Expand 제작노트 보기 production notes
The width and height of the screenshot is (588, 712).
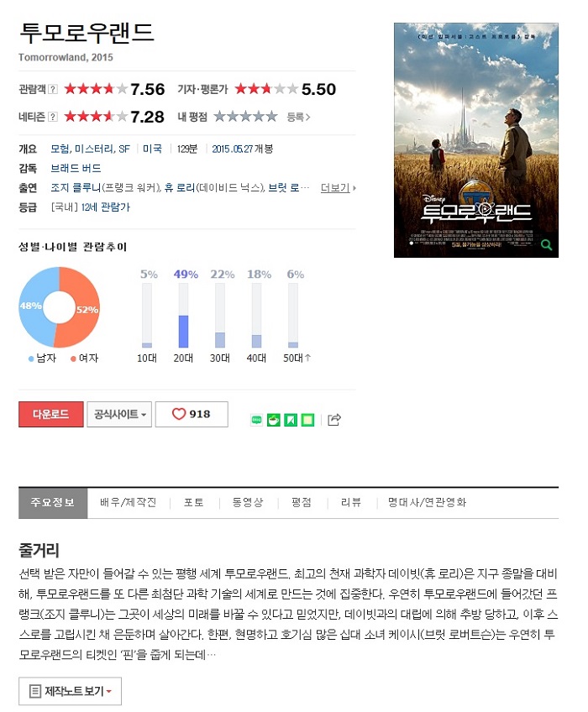(70, 691)
